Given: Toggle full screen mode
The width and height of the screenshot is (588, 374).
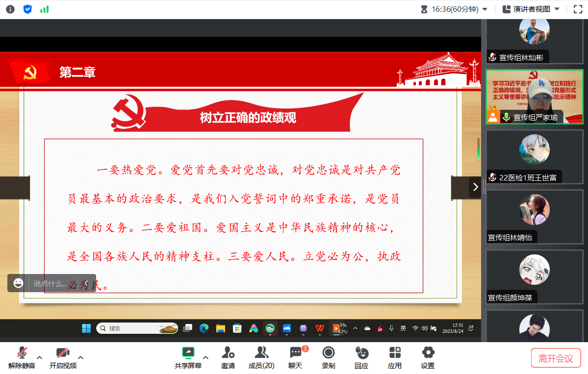Looking at the screenshot, I should click(x=578, y=9).
